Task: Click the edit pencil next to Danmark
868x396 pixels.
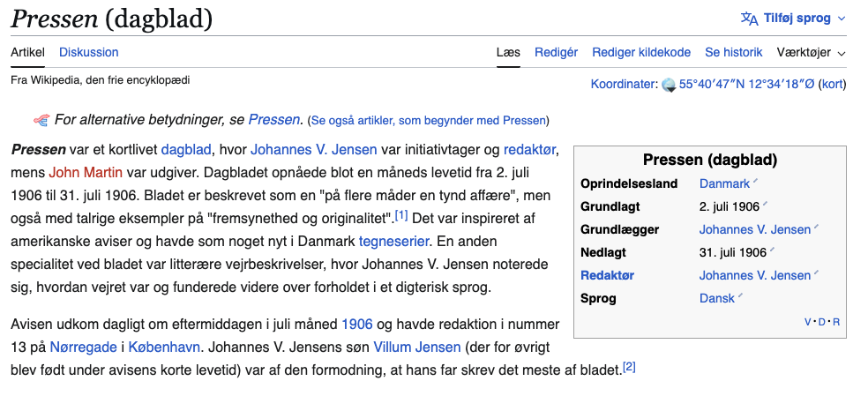Action: pyautogui.click(x=755, y=182)
